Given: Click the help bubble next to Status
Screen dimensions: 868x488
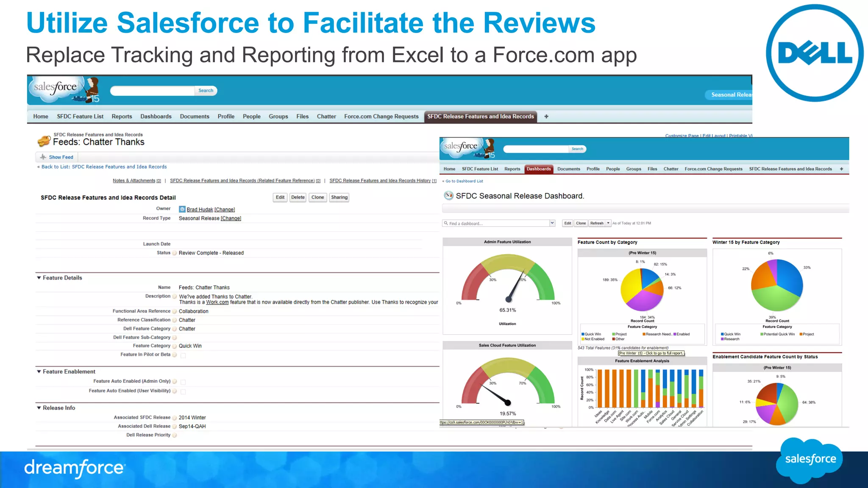Looking at the screenshot, I should [x=174, y=253].
